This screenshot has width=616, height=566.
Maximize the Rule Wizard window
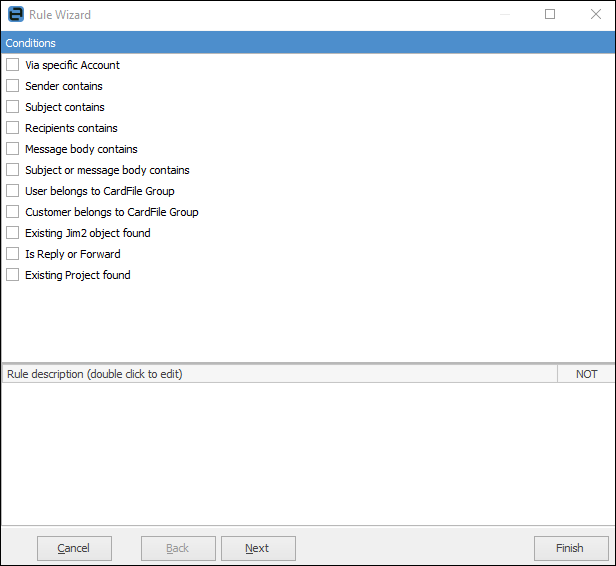click(x=550, y=15)
